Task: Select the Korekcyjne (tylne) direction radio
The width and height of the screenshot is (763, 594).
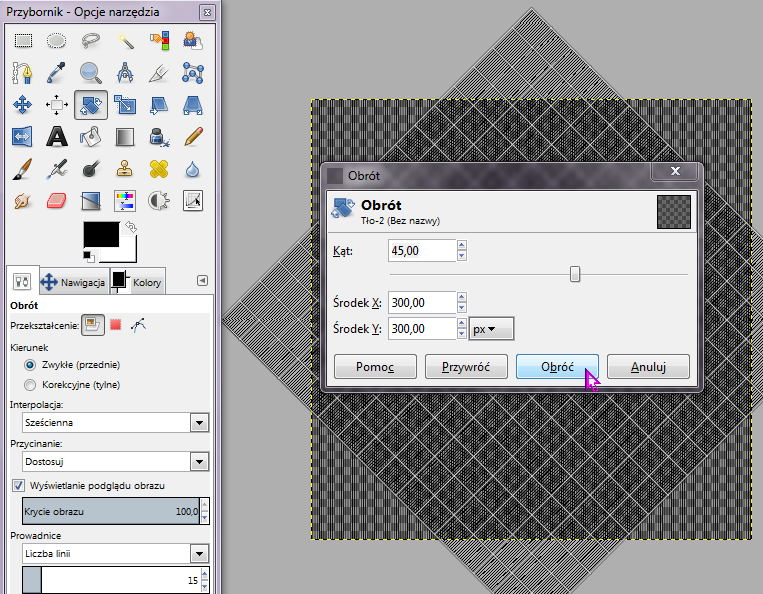Action: tap(30, 384)
